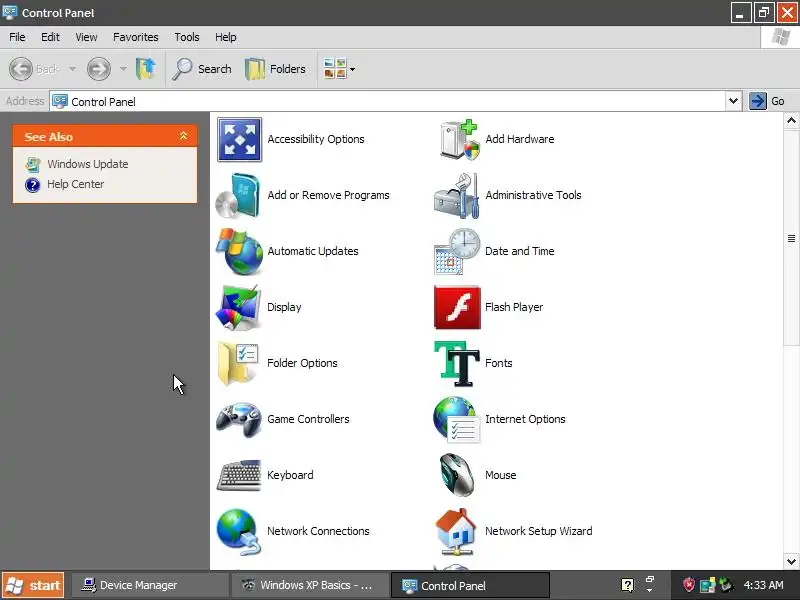Image resolution: width=800 pixels, height=600 pixels.
Task: Click the network computers tray icon
Action: tap(708, 585)
